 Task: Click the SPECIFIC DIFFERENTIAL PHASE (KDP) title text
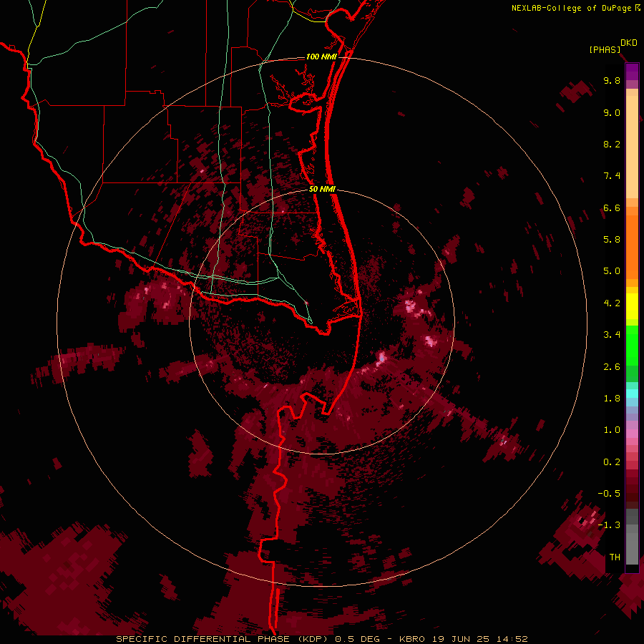click(x=223, y=639)
